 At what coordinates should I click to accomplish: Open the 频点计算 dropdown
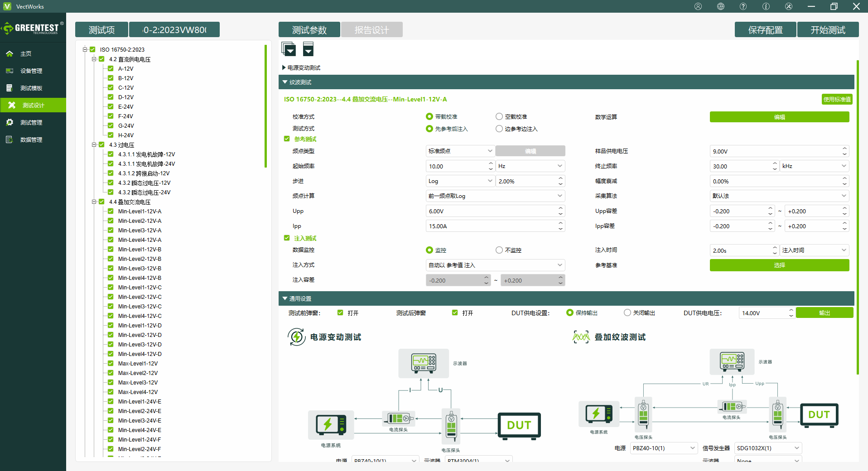click(495, 196)
